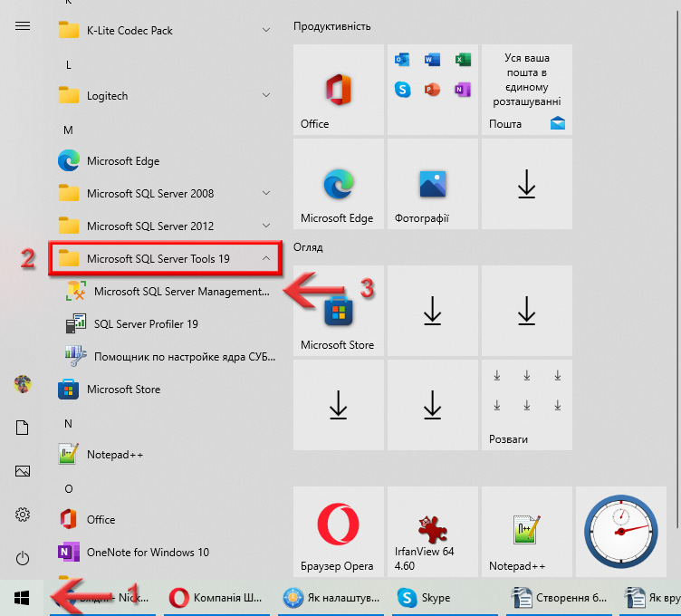The width and height of the screenshot is (681, 616).
Task: Open Documents from the left rail
Action: click(x=23, y=428)
